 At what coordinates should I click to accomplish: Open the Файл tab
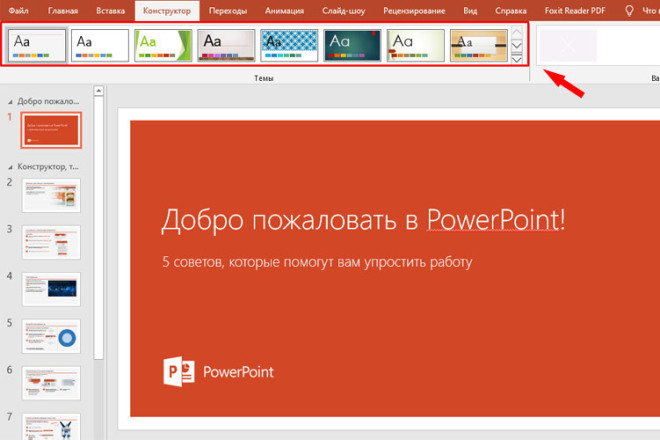[19, 11]
